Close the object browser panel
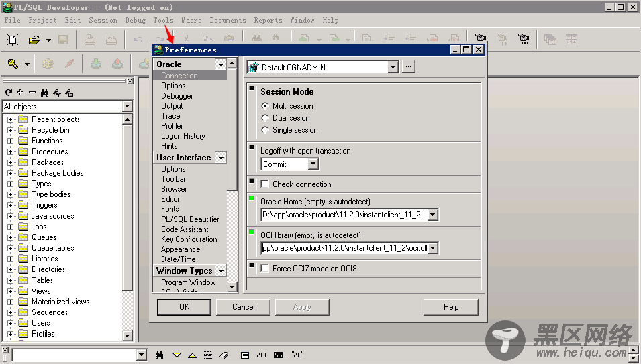 (x=130, y=81)
